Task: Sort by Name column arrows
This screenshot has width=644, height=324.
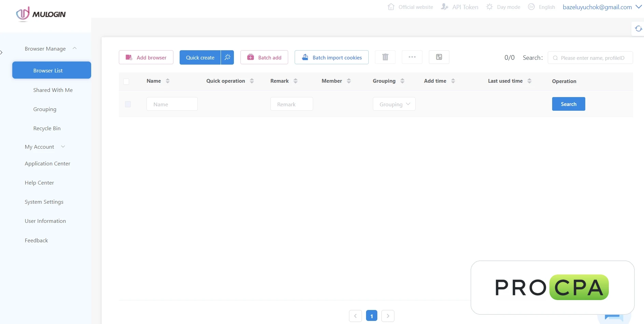Action: (x=168, y=81)
